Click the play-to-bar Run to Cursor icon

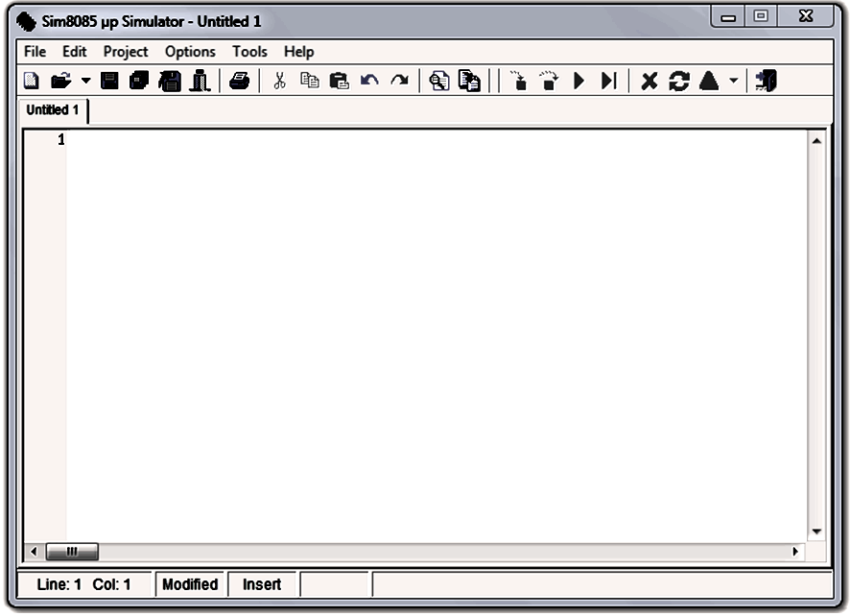609,82
